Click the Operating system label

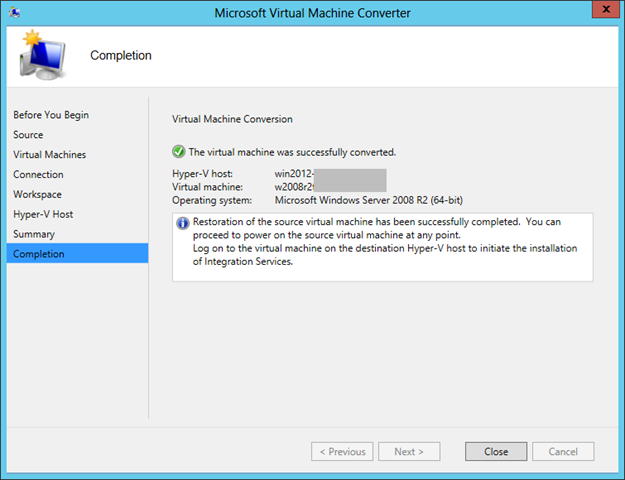pyautogui.click(x=212, y=200)
